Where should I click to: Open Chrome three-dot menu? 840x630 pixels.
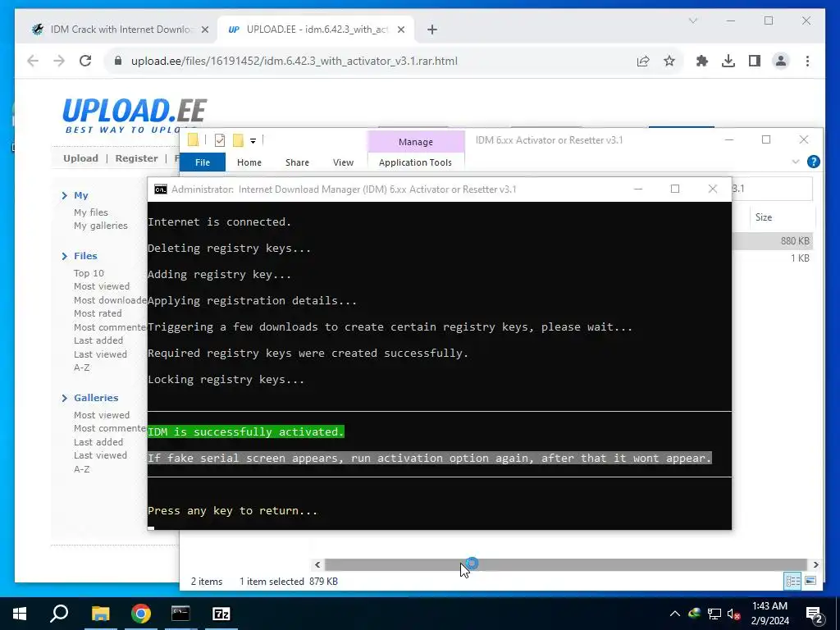click(807, 61)
